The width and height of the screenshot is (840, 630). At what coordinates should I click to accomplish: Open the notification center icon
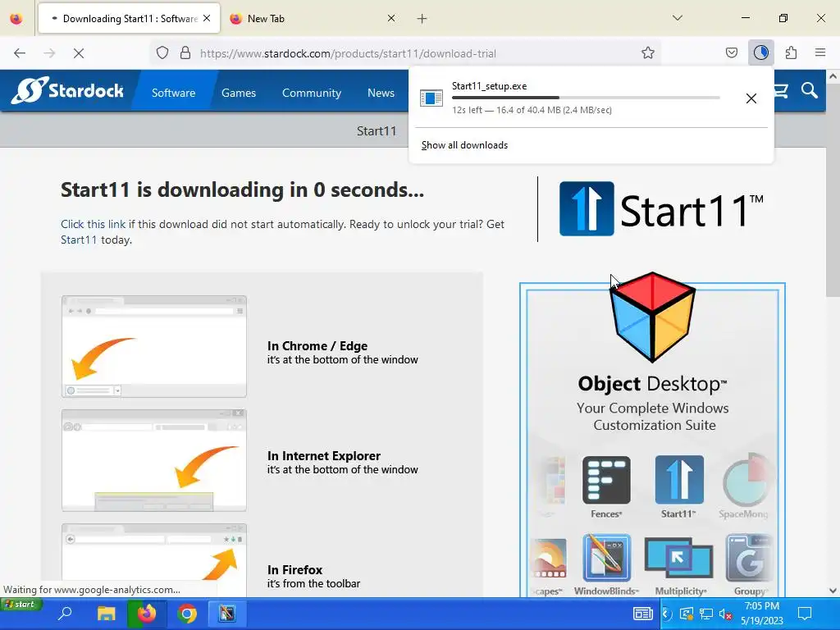(x=805, y=614)
